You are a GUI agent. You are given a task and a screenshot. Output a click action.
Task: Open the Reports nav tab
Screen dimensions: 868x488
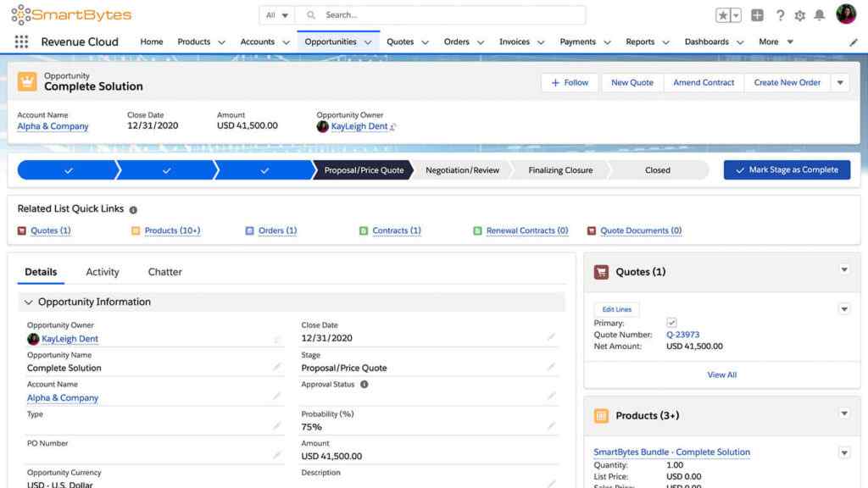point(640,42)
